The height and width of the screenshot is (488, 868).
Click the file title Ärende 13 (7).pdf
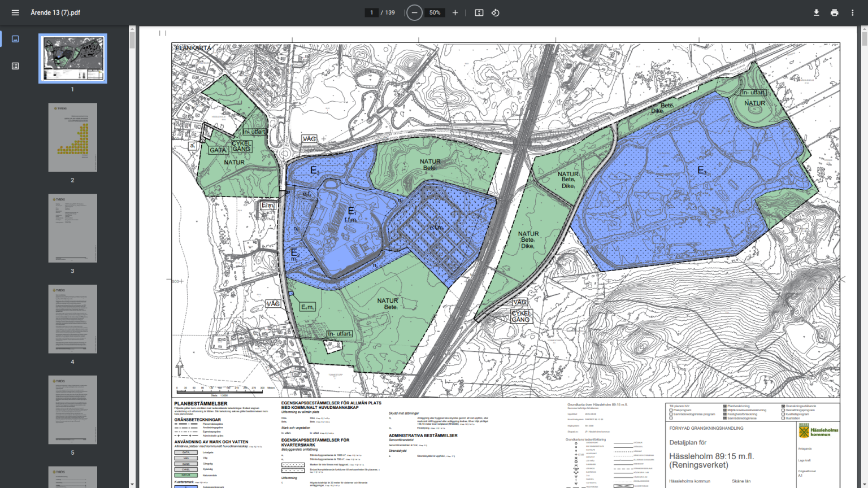(55, 12)
